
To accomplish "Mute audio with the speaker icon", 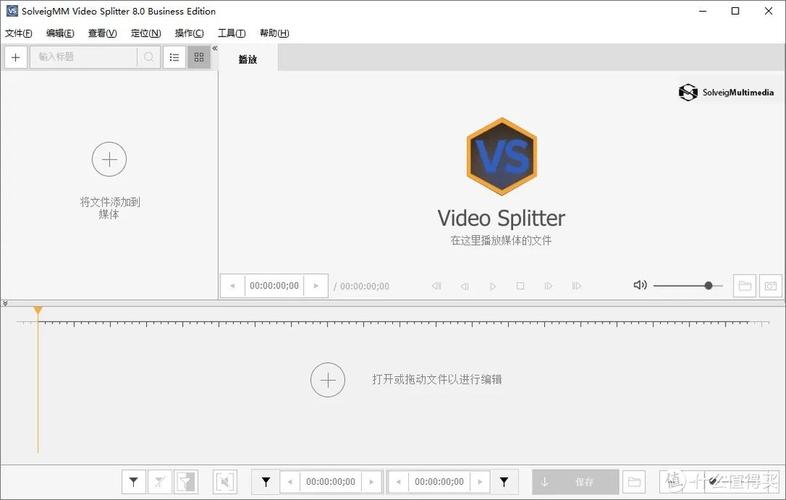I will pyautogui.click(x=640, y=285).
